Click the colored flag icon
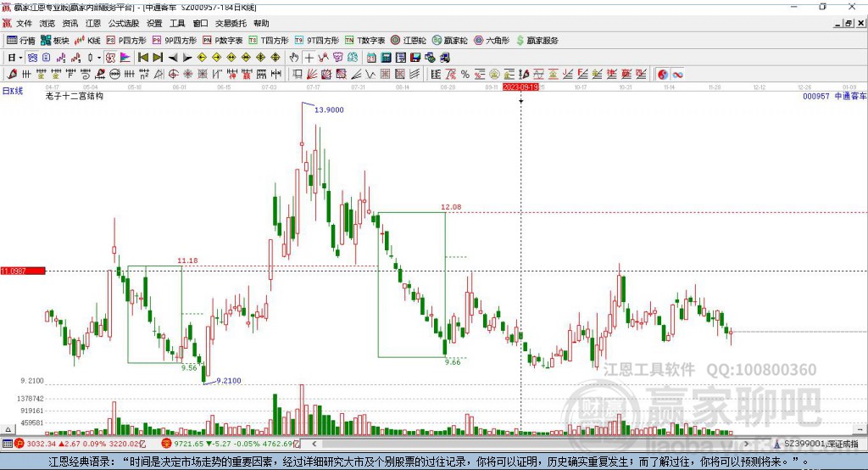 125,58
